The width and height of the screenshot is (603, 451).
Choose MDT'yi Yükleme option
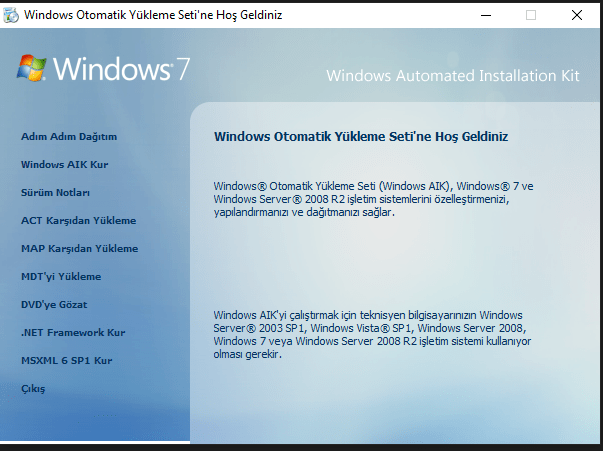pyautogui.click(x=61, y=276)
